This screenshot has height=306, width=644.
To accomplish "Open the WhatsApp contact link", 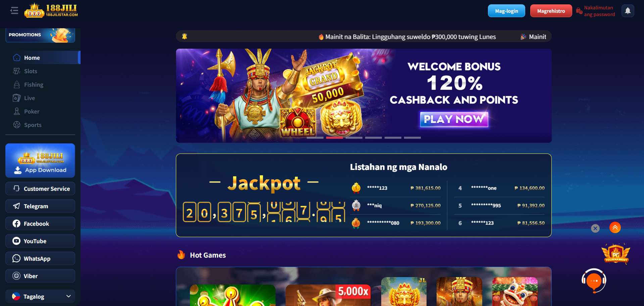I will pos(40,258).
